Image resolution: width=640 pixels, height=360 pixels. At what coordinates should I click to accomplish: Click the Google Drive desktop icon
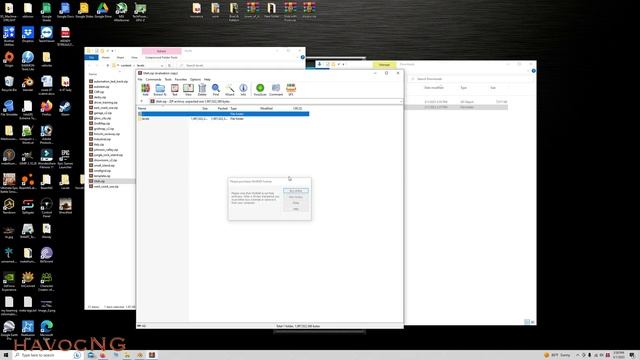[102, 11]
